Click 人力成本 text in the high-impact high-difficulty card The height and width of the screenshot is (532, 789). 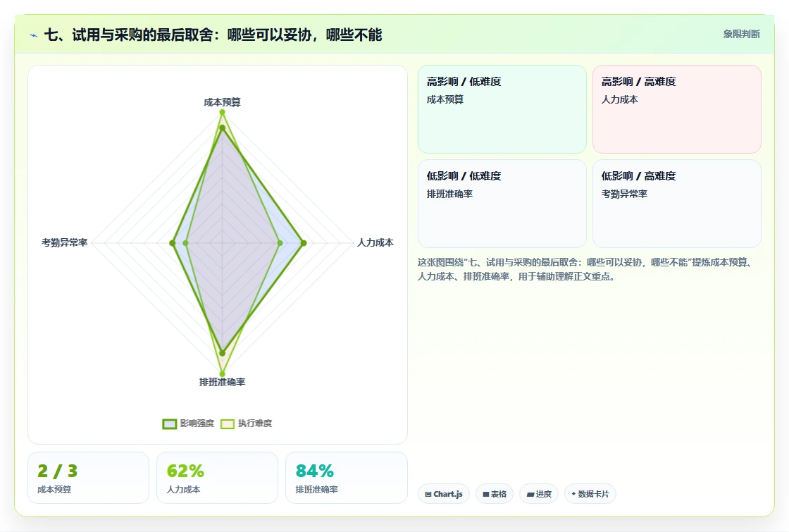[x=619, y=99]
